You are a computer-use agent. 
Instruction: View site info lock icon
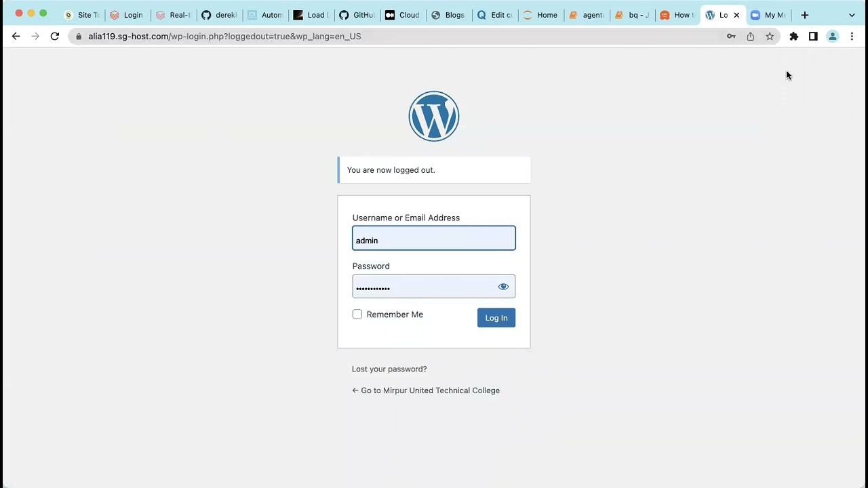79,37
